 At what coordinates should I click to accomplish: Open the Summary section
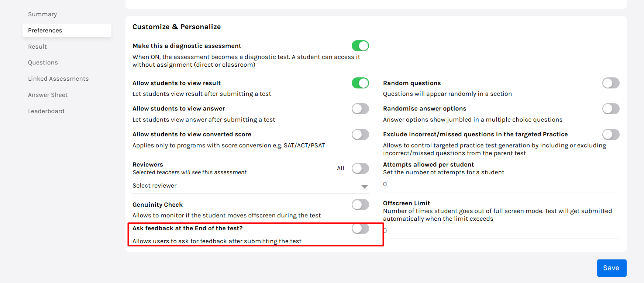(42, 14)
